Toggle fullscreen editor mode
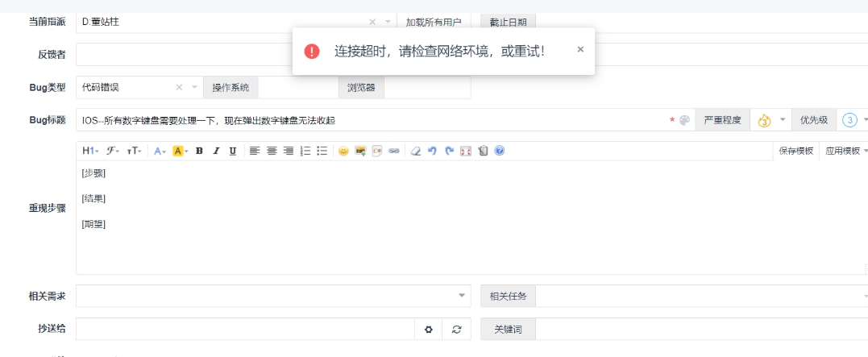Viewport: 868px width, 357px height. pyautogui.click(x=466, y=151)
